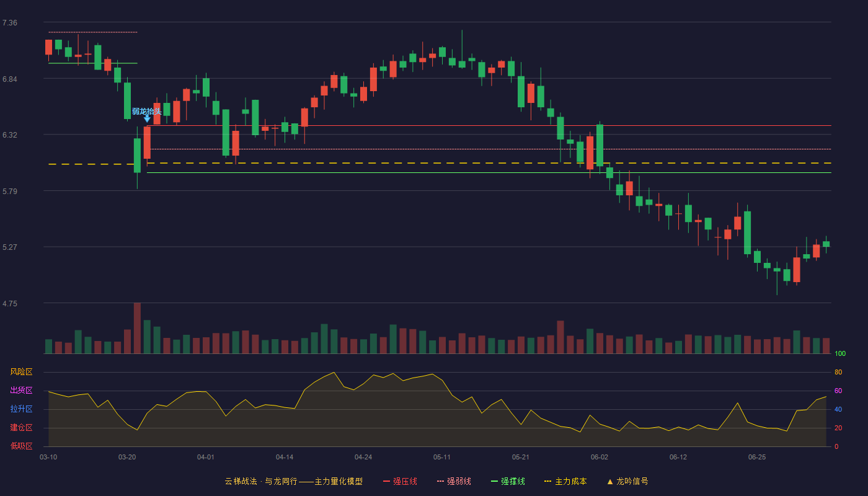Toggle the 主力成本 legend label
The height and width of the screenshot is (496, 868).
click(x=570, y=481)
